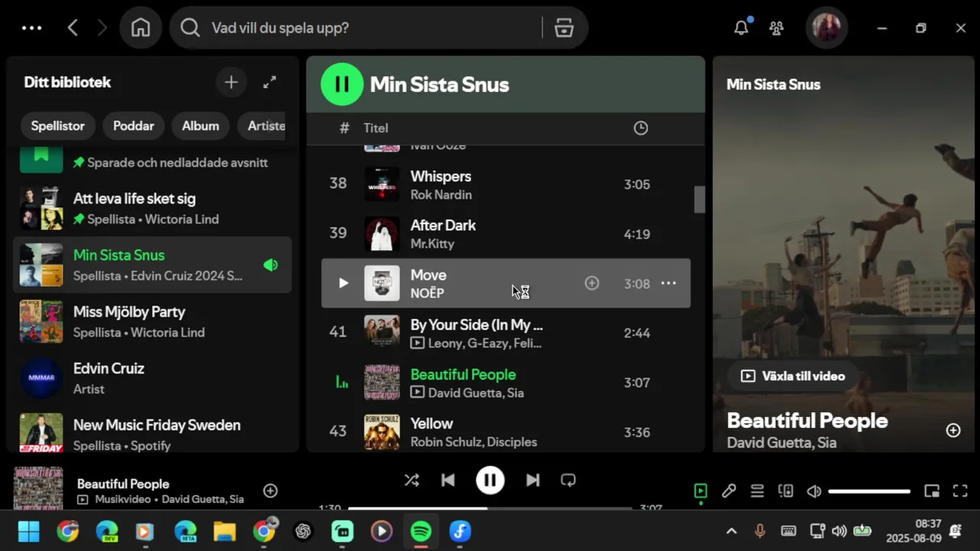The image size is (980, 551).
Task: Select the By Your Side track row
Action: [505, 333]
